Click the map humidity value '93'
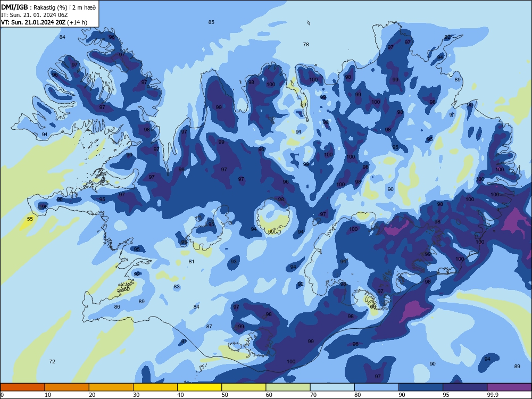The width and height of the screenshot is (532, 399). 234,261
